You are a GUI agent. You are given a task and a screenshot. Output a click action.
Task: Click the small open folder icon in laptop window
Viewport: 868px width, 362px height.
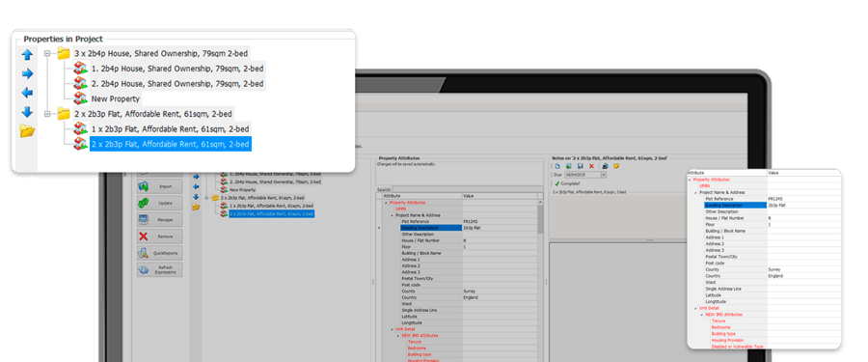coord(196,207)
